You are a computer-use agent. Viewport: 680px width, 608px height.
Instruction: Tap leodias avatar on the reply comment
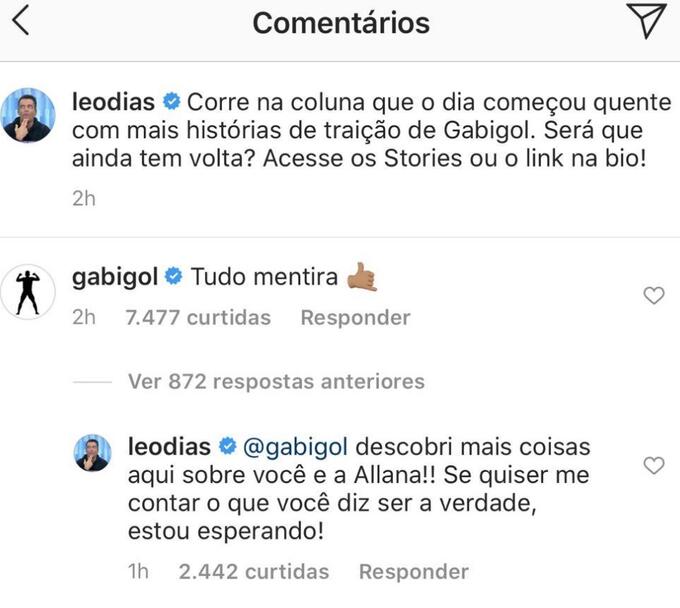[92, 453]
